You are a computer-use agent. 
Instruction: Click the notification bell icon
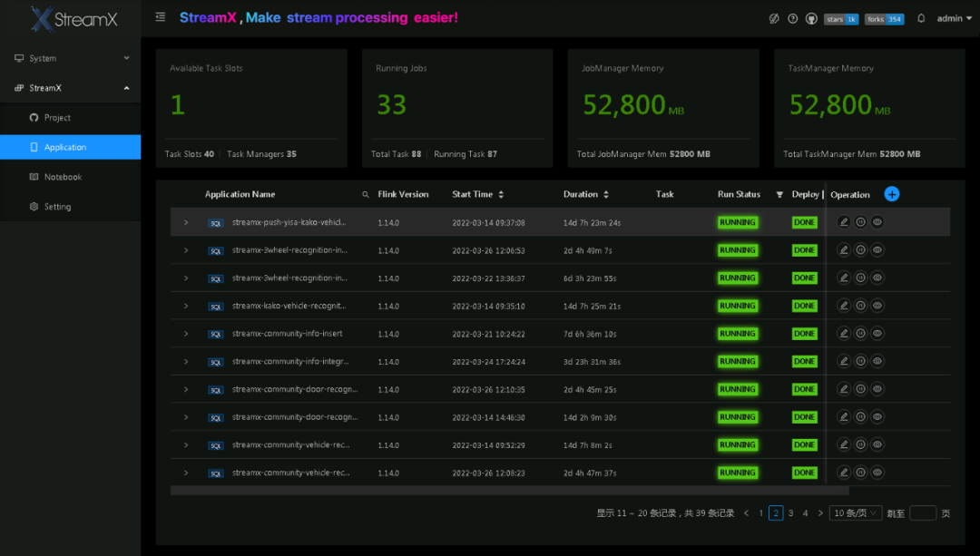(x=921, y=18)
